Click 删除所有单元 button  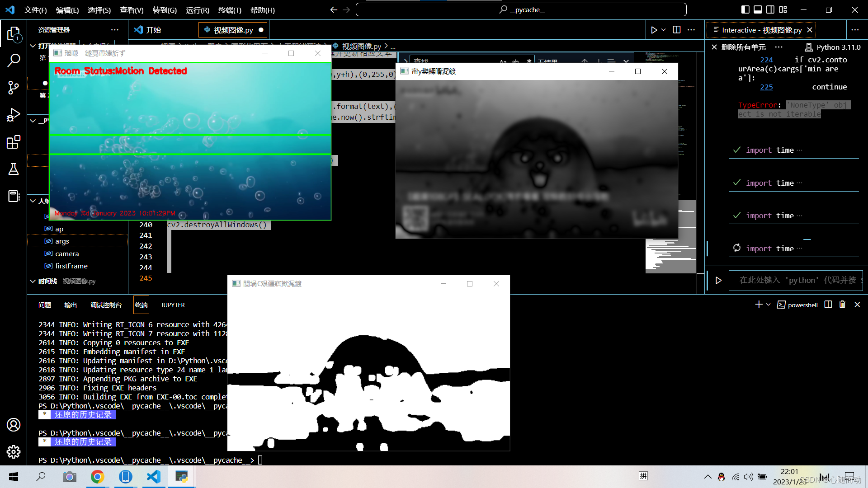739,47
